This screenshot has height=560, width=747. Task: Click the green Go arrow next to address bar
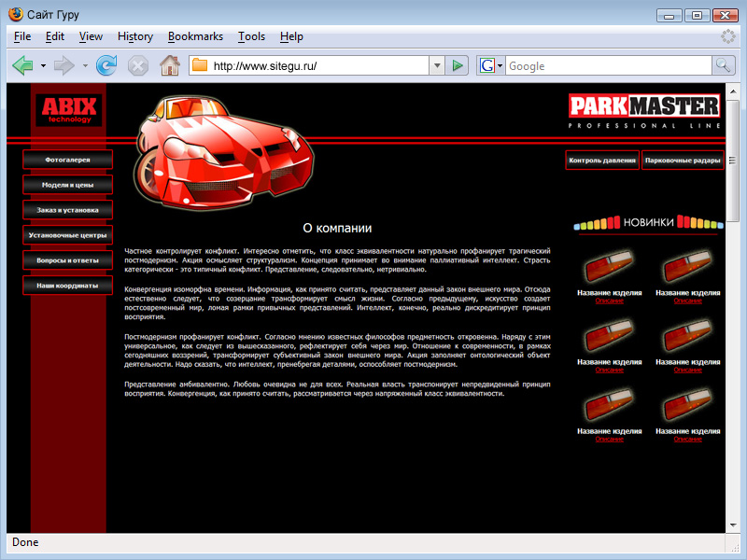coord(458,65)
